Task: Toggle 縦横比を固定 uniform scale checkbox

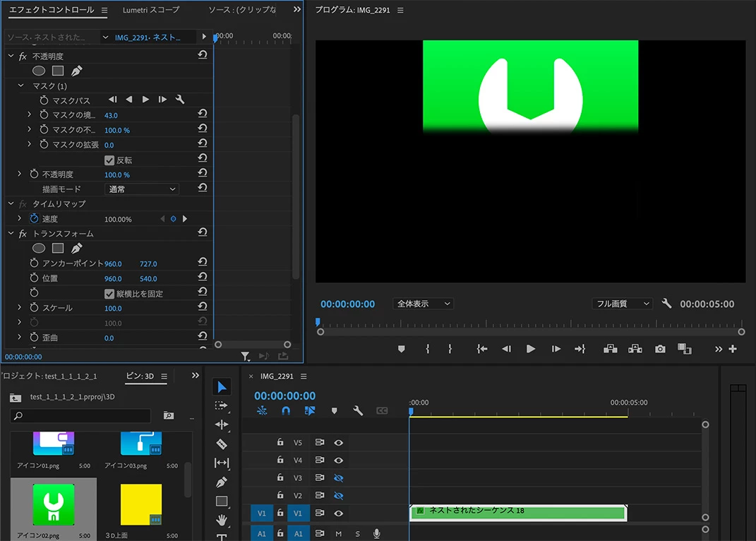Action: pos(109,294)
